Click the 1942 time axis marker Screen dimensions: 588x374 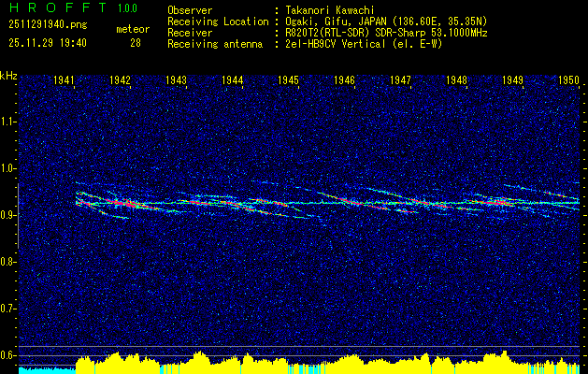point(120,79)
